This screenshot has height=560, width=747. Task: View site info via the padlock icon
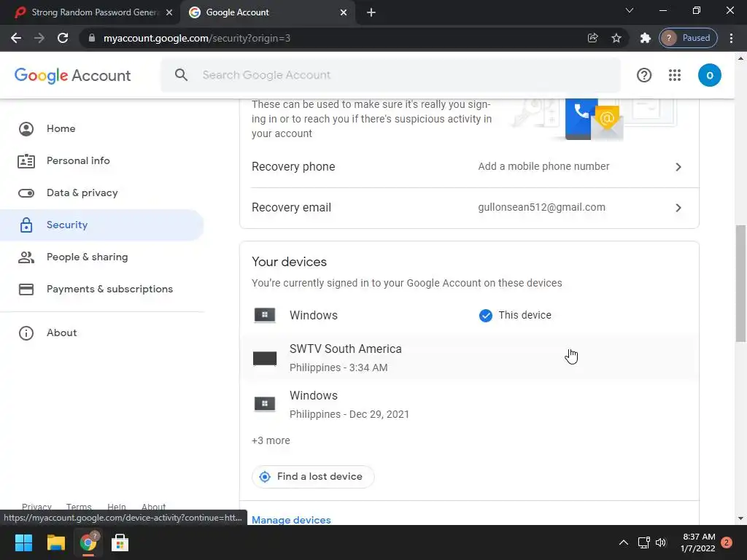[x=92, y=38]
